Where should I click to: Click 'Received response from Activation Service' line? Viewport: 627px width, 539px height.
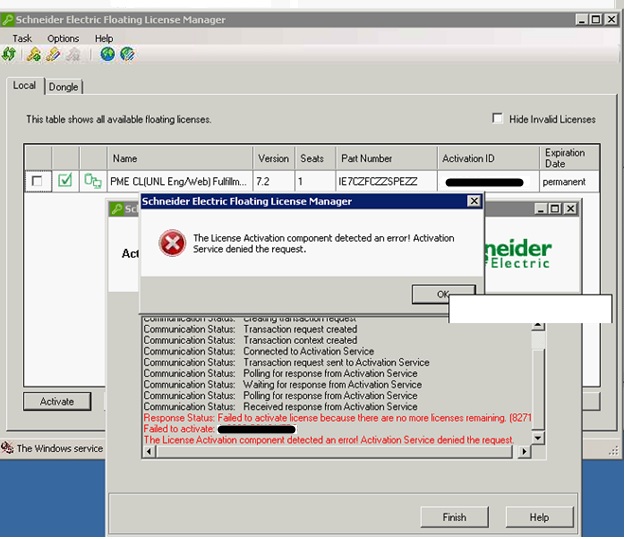[x=330, y=406]
